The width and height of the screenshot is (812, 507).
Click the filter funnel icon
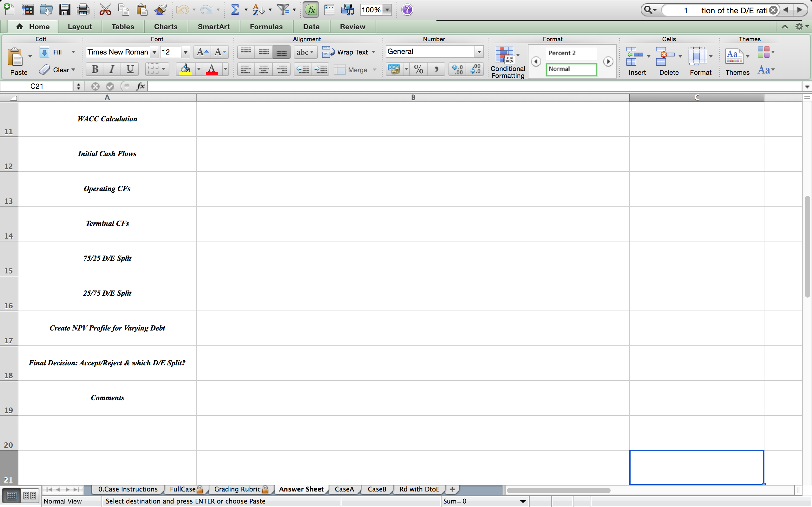pos(283,10)
